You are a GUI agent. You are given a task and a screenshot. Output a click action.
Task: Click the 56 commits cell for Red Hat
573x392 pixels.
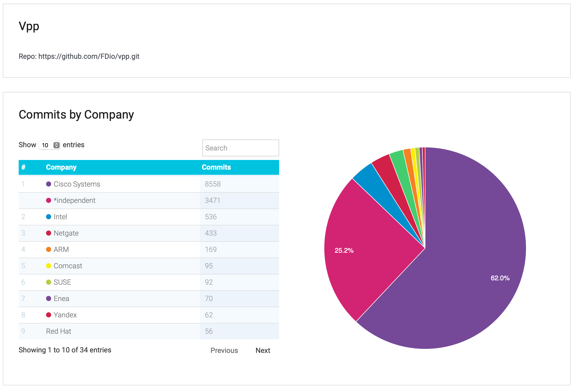click(x=239, y=331)
